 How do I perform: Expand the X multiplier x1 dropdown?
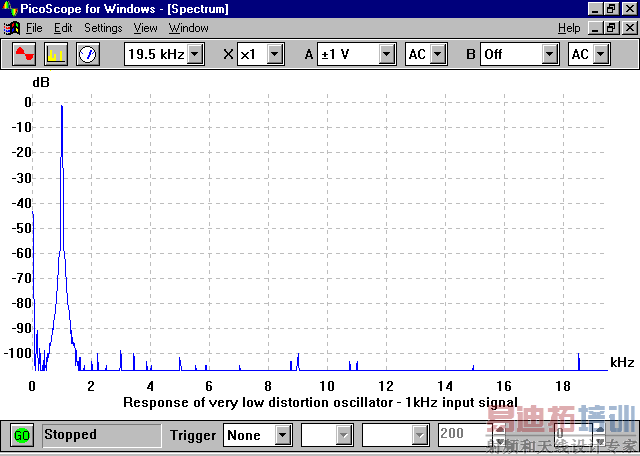pos(275,54)
